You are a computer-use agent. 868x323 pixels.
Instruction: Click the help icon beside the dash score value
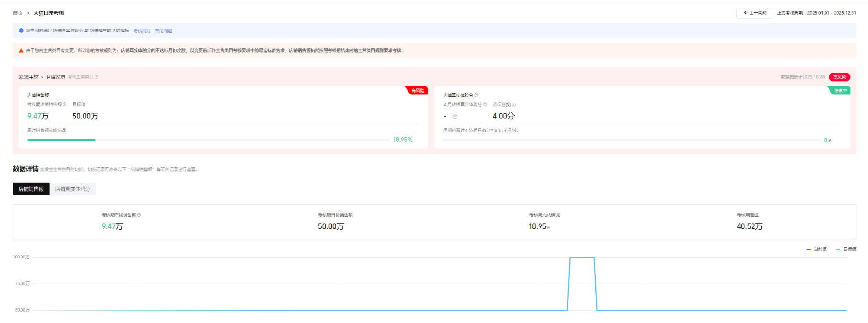click(x=455, y=117)
